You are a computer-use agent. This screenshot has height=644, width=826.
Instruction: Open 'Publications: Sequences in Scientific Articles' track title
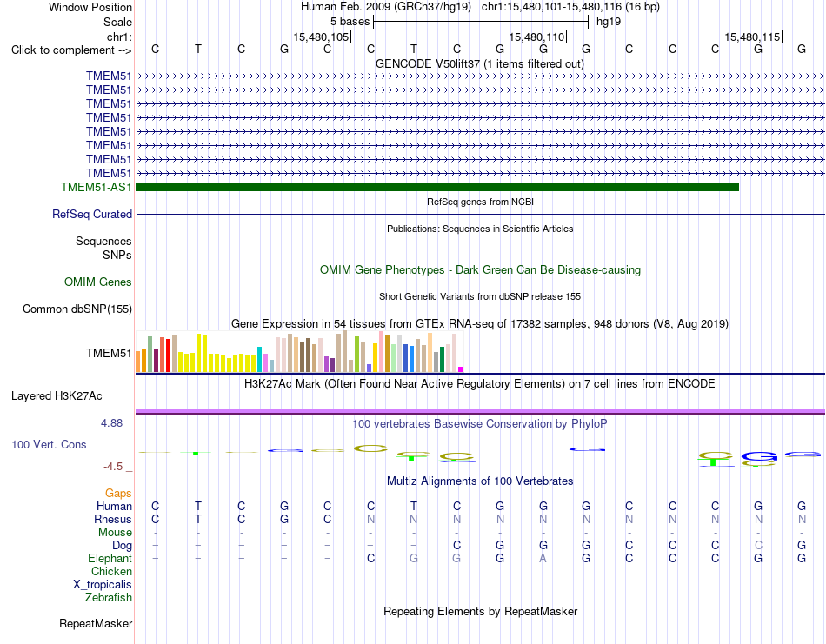480,229
